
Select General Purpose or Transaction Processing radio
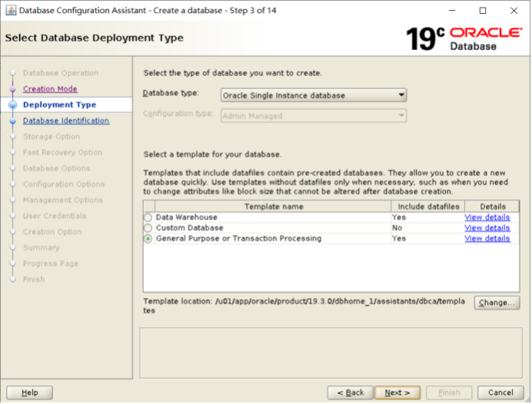(148, 239)
